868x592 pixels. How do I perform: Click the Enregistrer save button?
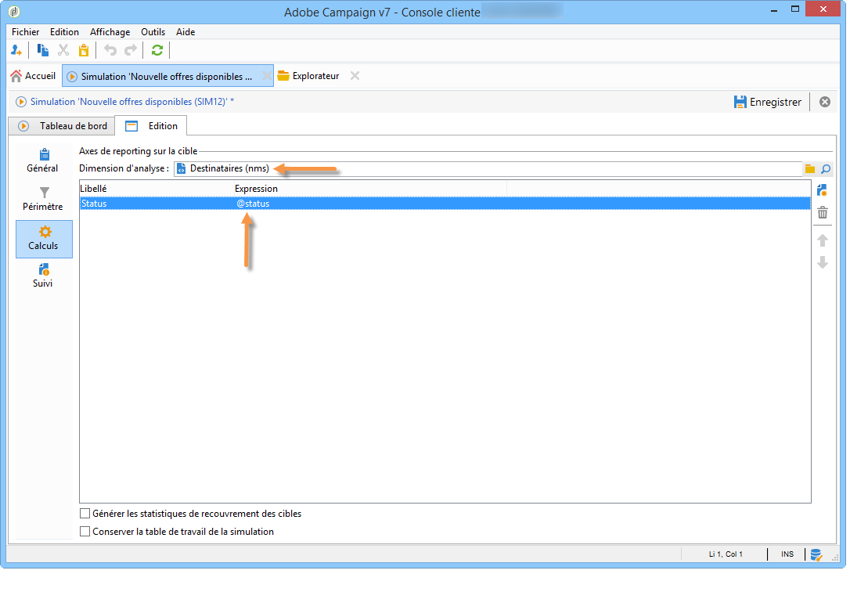point(768,102)
